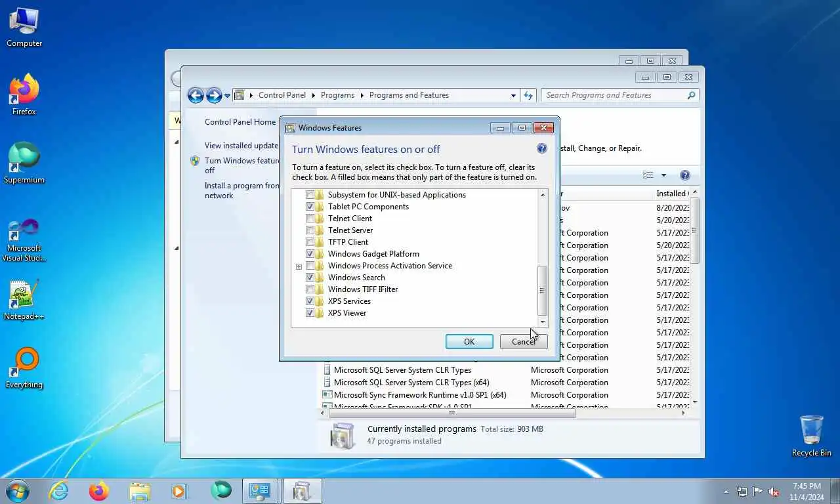The width and height of the screenshot is (840, 504).
Task: Open the Supermium desktop shortcut
Action: 24,163
